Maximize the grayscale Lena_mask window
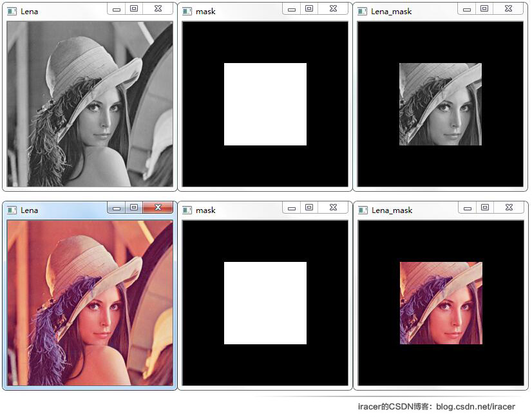 pos(484,9)
